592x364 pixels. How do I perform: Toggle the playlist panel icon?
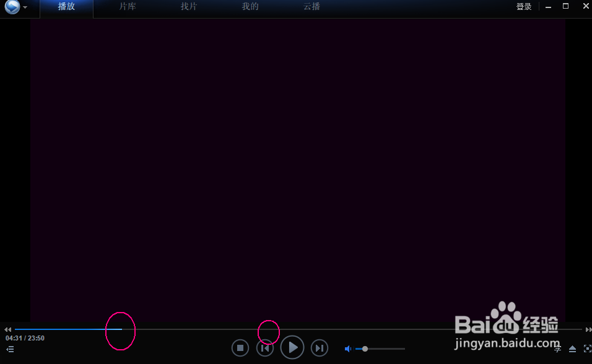pyautogui.click(x=10, y=349)
